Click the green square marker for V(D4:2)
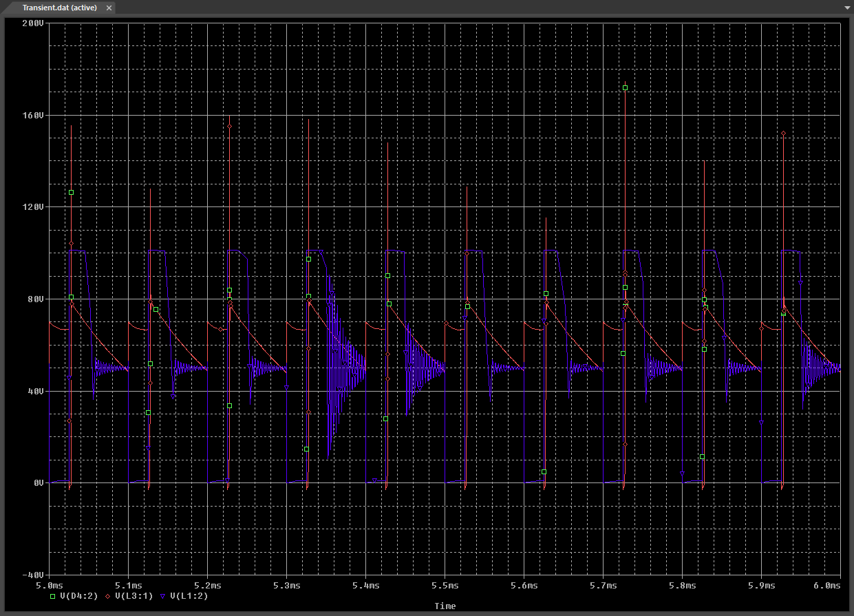The height and width of the screenshot is (616, 854). point(54,596)
